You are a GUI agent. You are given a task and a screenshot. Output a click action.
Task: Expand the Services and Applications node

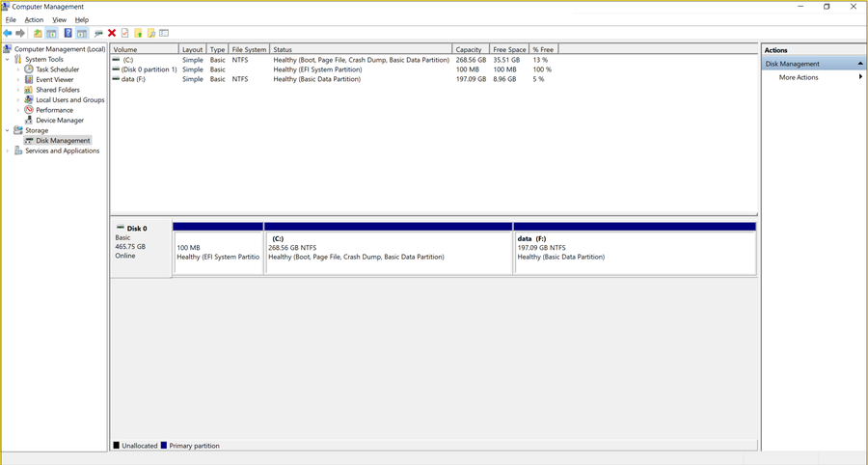point(7,150)
